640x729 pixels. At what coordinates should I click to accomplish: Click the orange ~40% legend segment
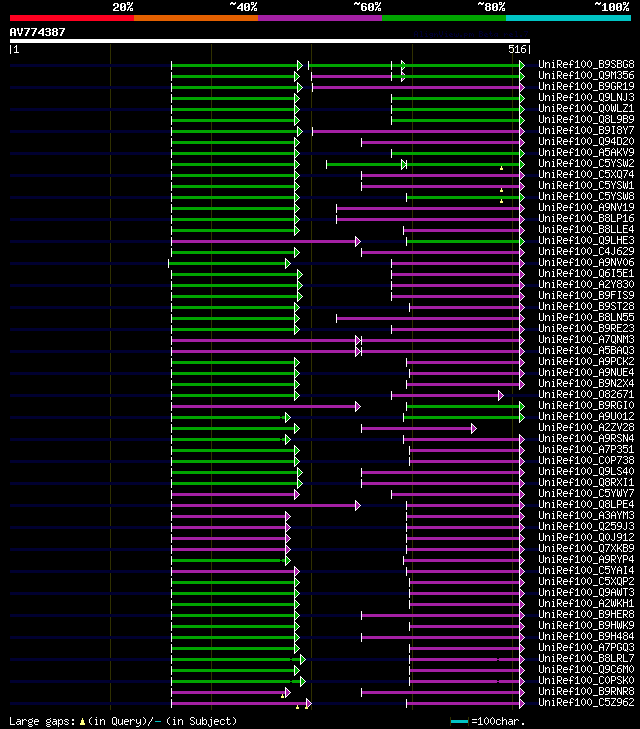(x=196, y=18)
